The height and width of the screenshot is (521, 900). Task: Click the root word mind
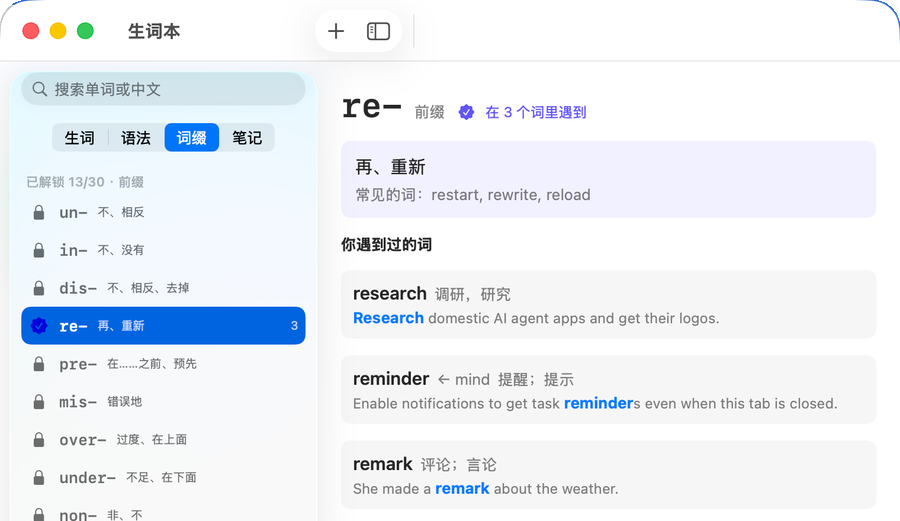pyautogui.click(x=472, y=379)
